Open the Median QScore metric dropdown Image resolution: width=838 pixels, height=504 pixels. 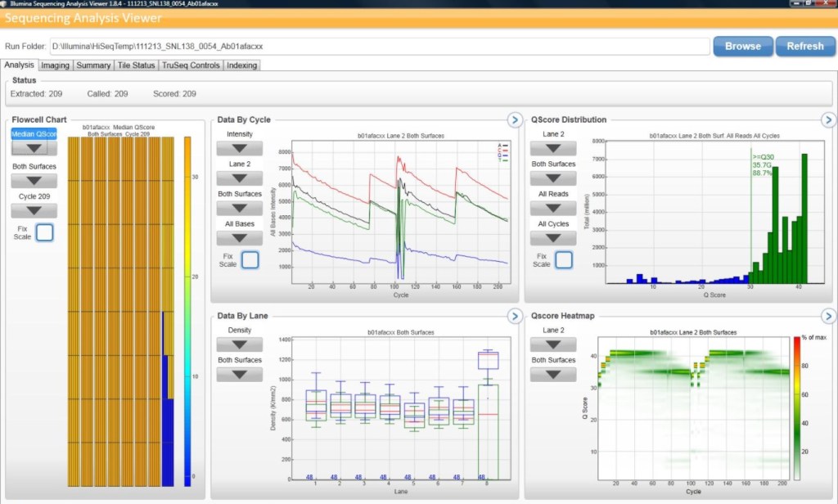34,148
